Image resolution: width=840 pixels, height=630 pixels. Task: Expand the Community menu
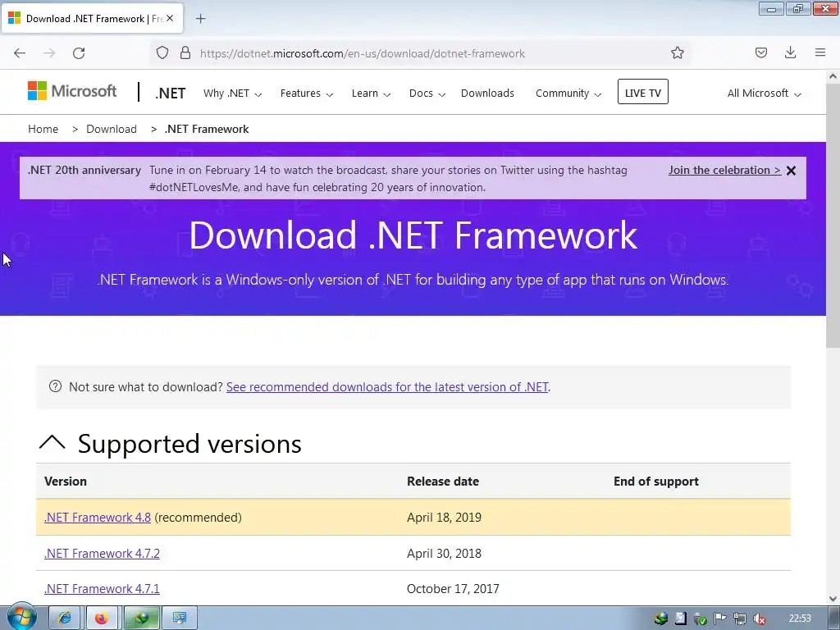tap(568, 94)
